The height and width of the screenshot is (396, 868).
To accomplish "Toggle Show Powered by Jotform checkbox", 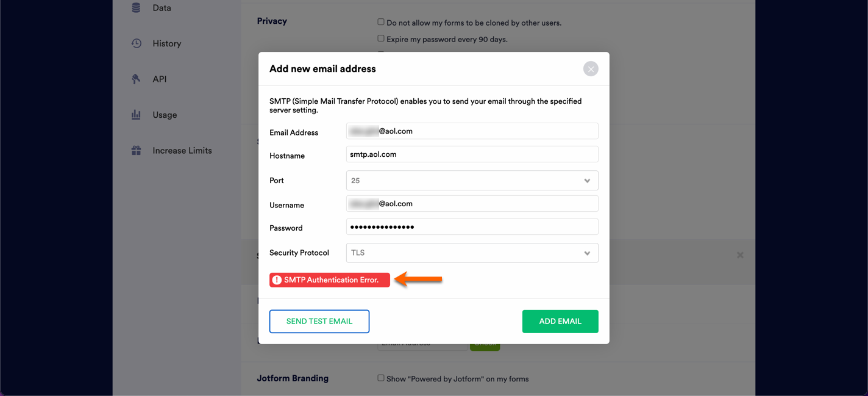I will (x=381, y=378).
